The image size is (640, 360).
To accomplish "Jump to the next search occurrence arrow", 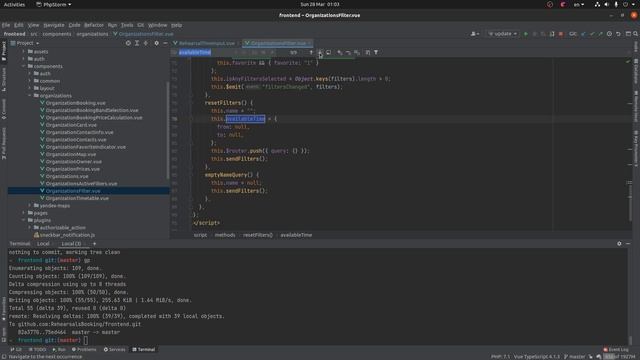I will (320, 52).
